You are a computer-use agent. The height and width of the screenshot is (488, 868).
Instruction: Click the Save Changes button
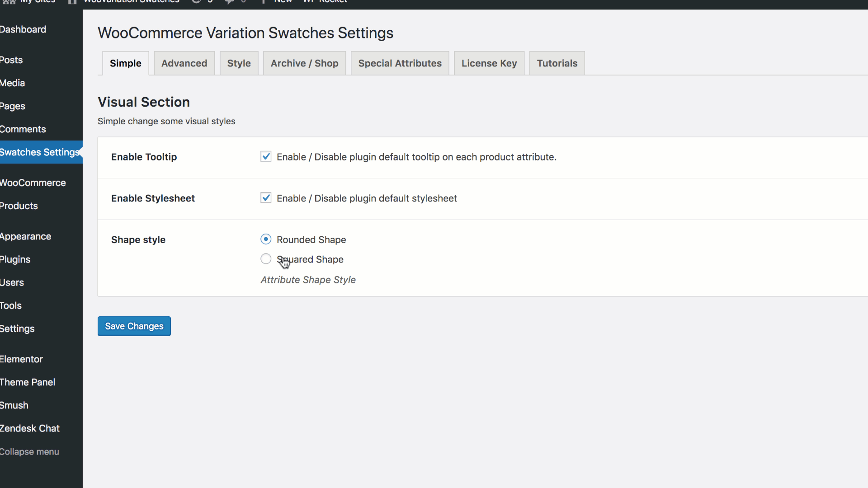(x=134, y=326)
